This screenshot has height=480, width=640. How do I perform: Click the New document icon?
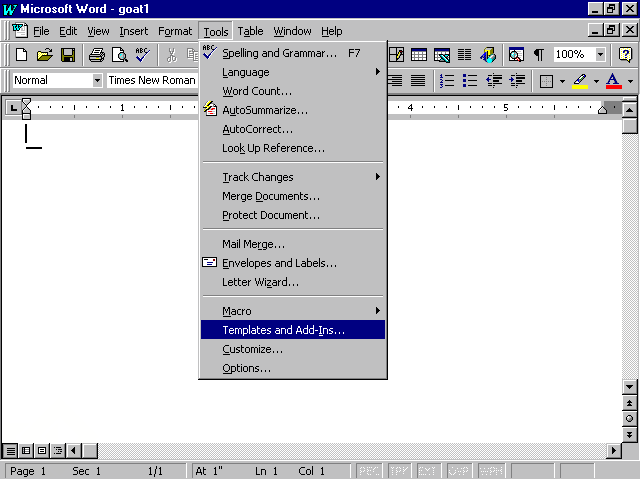point(21,54)
